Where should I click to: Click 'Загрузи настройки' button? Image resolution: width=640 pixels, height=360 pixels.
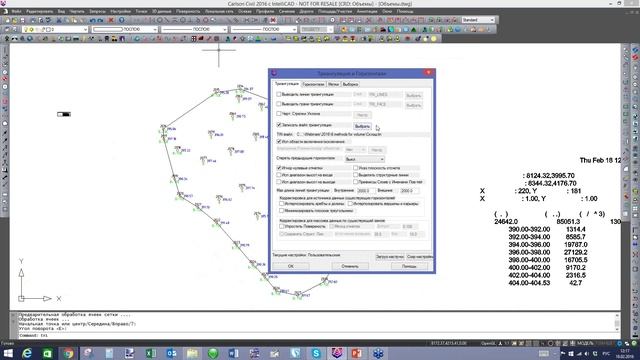[x=389, y=257]
